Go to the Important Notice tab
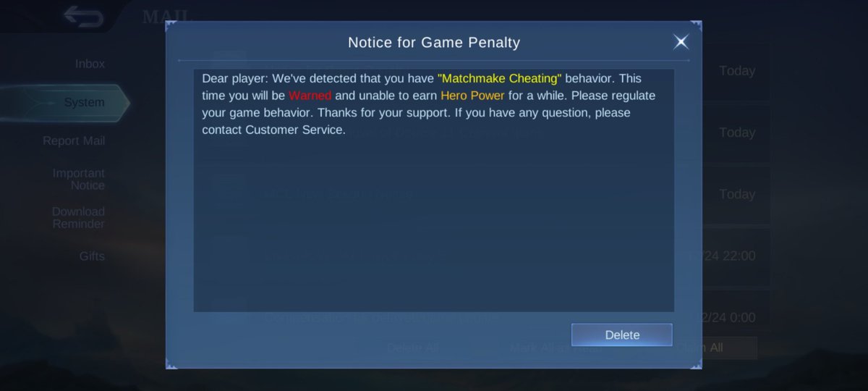 [x=78, y=179]
